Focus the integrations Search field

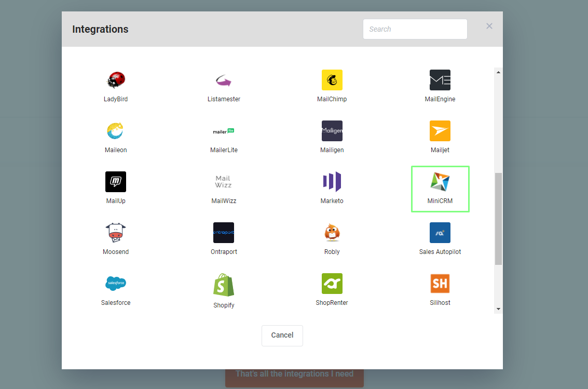pyautogui.click(x=415, y=29)
